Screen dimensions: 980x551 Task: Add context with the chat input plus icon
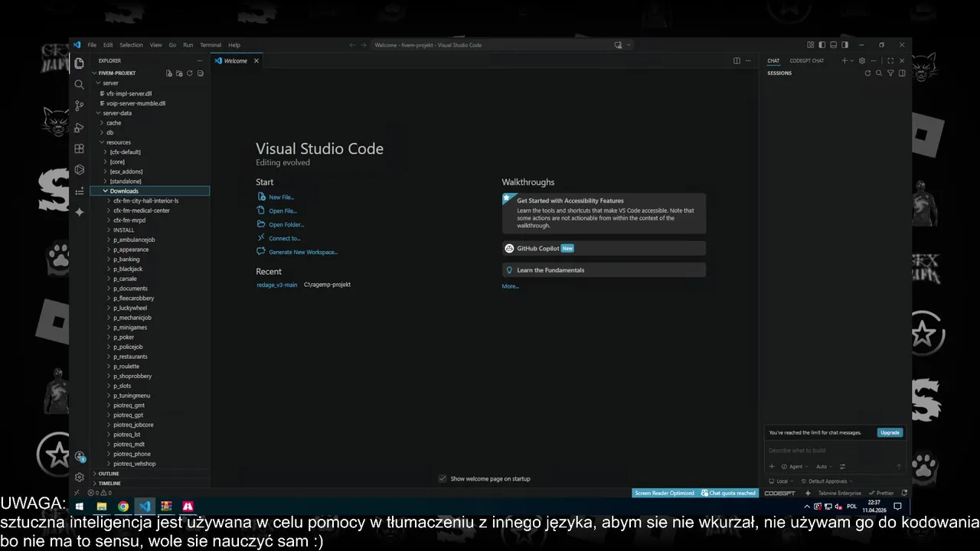click(772, 466)
